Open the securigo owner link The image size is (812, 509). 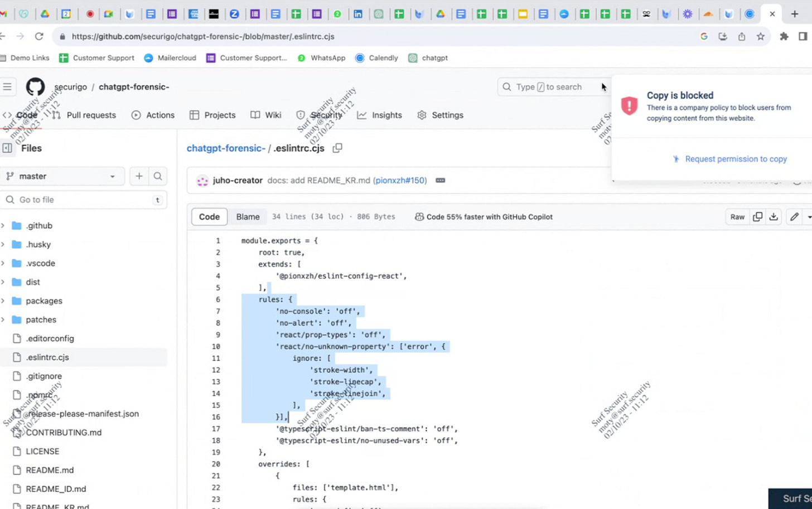pos(71,87)
